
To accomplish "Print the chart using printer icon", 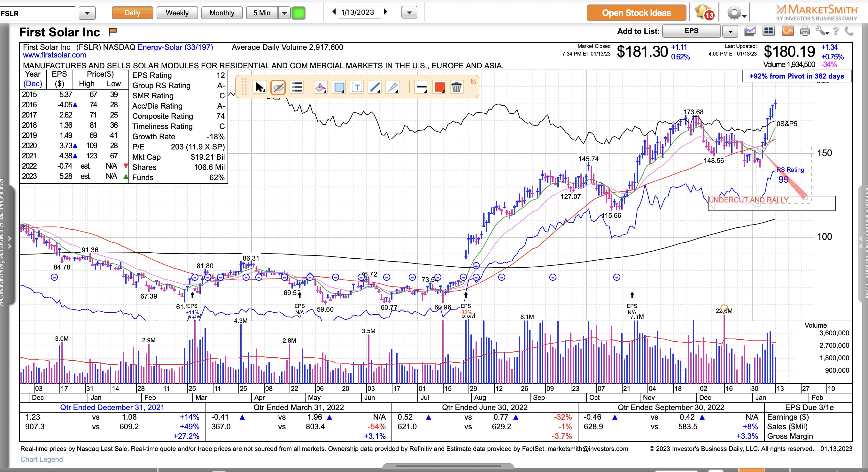I will pyautogui.click(x=805, y=31).
